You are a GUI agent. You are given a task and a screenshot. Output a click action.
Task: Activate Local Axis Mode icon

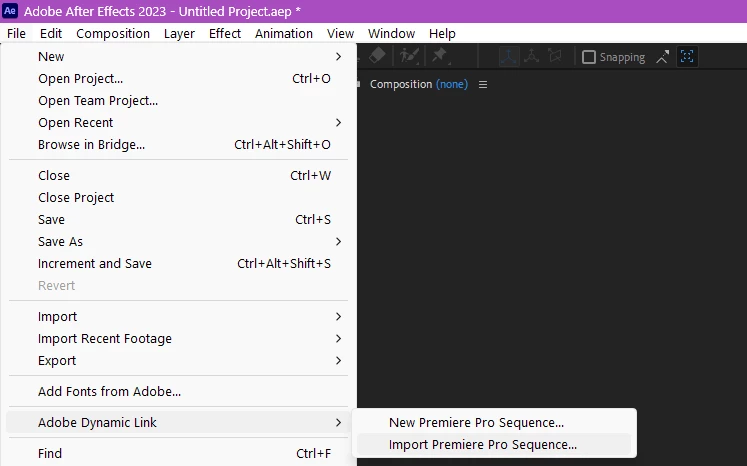[509, 57]
